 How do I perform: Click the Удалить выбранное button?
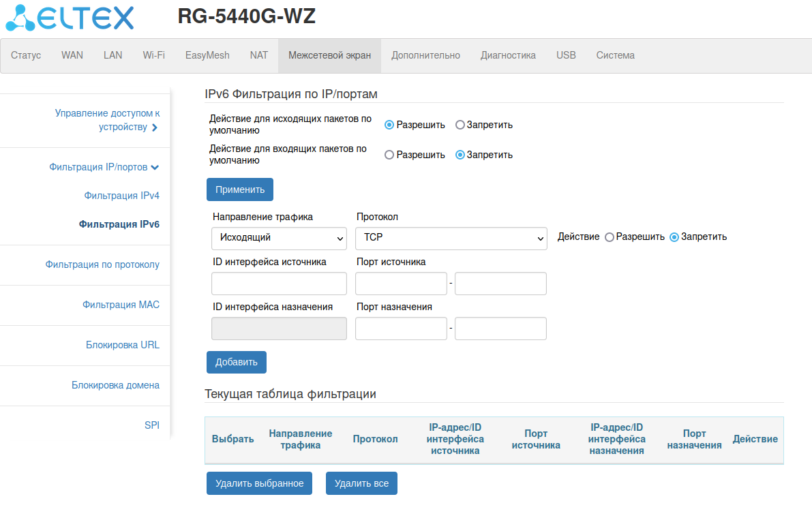(259, 483)
